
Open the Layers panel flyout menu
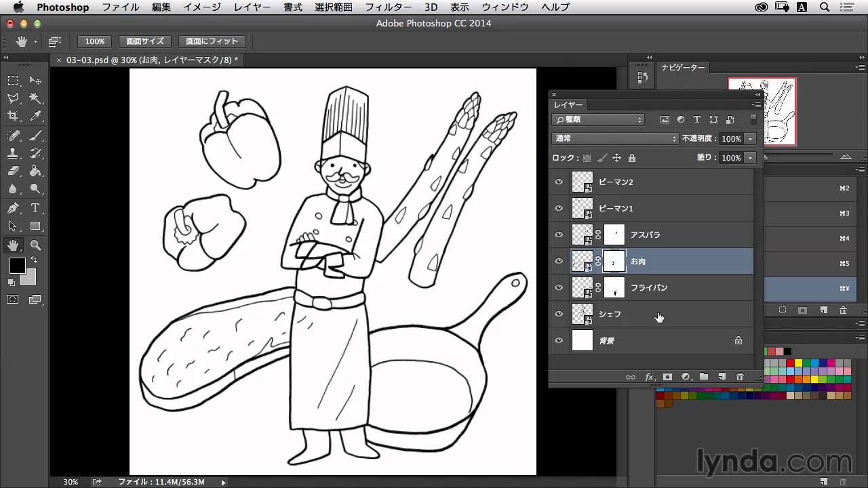[756, 104]
